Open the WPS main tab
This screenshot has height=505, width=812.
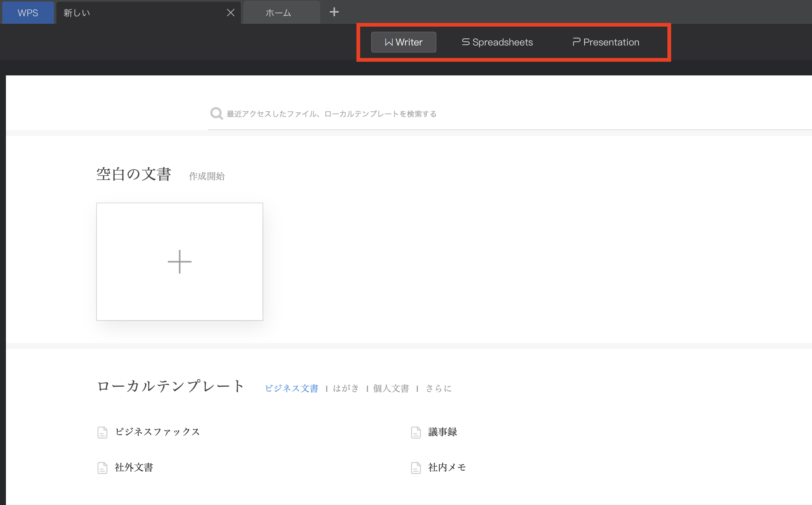pyautogui.click(x=28, y=13)
